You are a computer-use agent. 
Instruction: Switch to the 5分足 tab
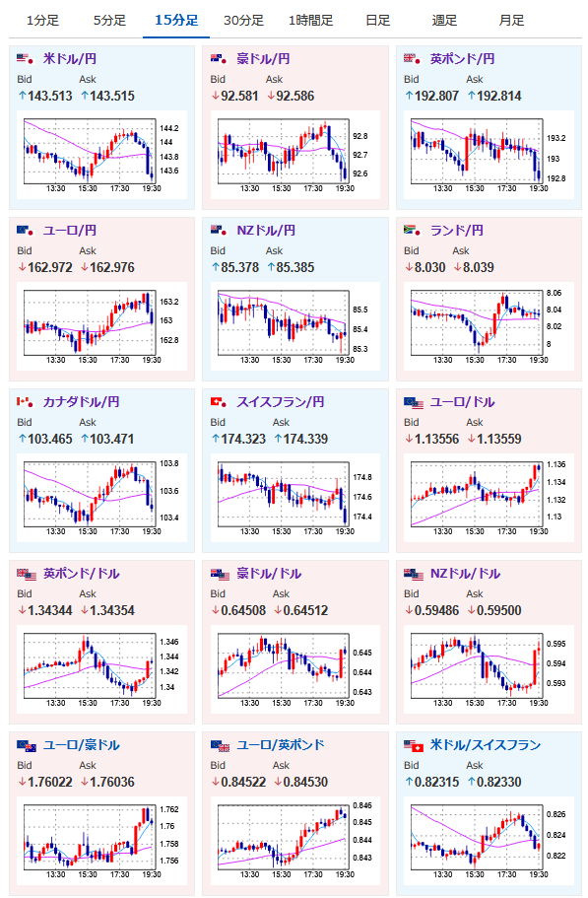pyautogui.click(x=110, y=21)
